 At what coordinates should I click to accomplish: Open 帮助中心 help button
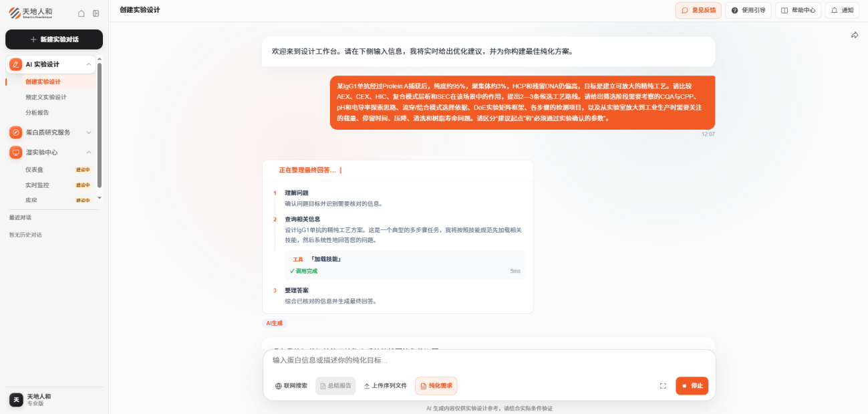pyautogui.click(x=798, y=11)
